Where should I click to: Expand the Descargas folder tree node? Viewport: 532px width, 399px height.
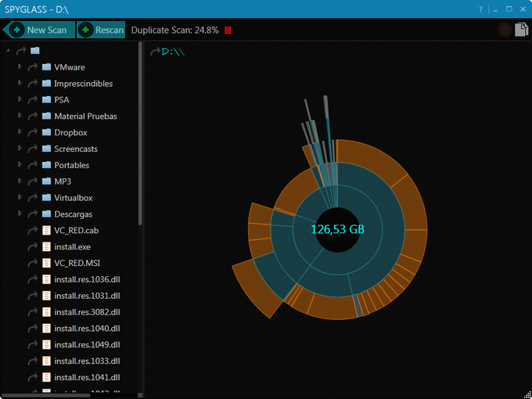[x=20, y=214]
